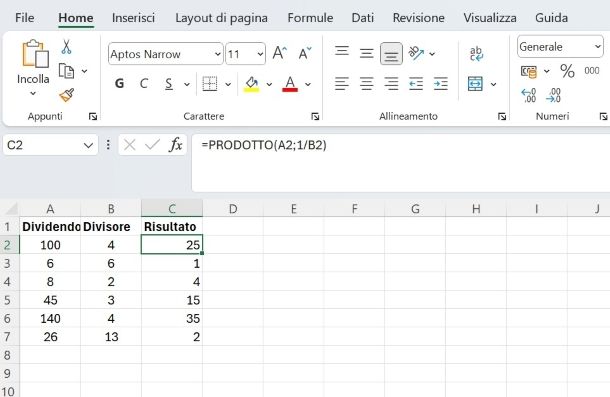This screenshot has height=397, width=610.
Task: Select column D header
Action: [233, 209]
